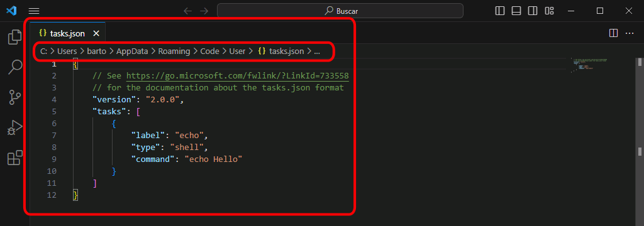Open the Explorer view in activity bar
The width and height of the screenshot is (644, 226).
coord(15,37)
